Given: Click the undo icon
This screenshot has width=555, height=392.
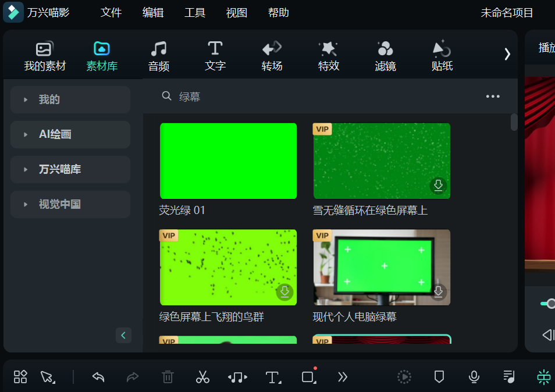Looking at the screenshot, I should click(x=98, y=377).
